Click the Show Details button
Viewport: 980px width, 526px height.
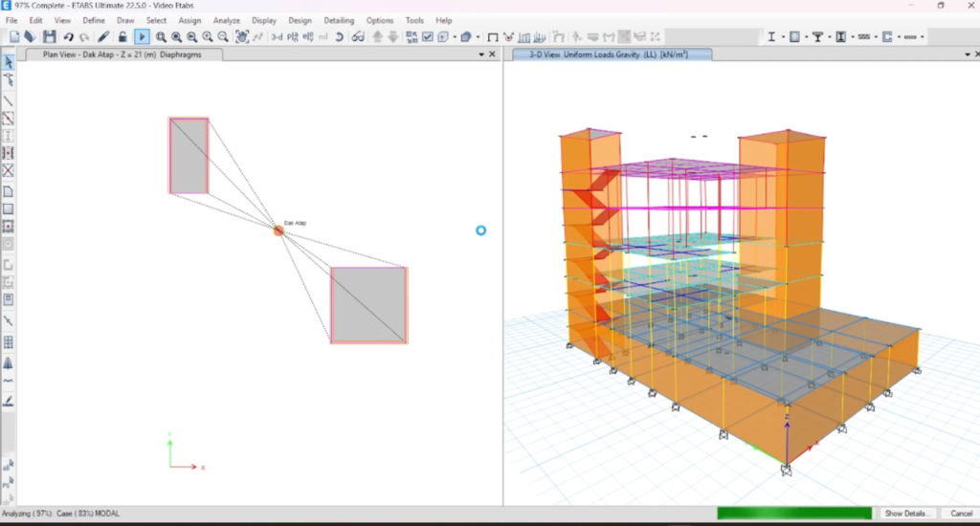point(906,514)
